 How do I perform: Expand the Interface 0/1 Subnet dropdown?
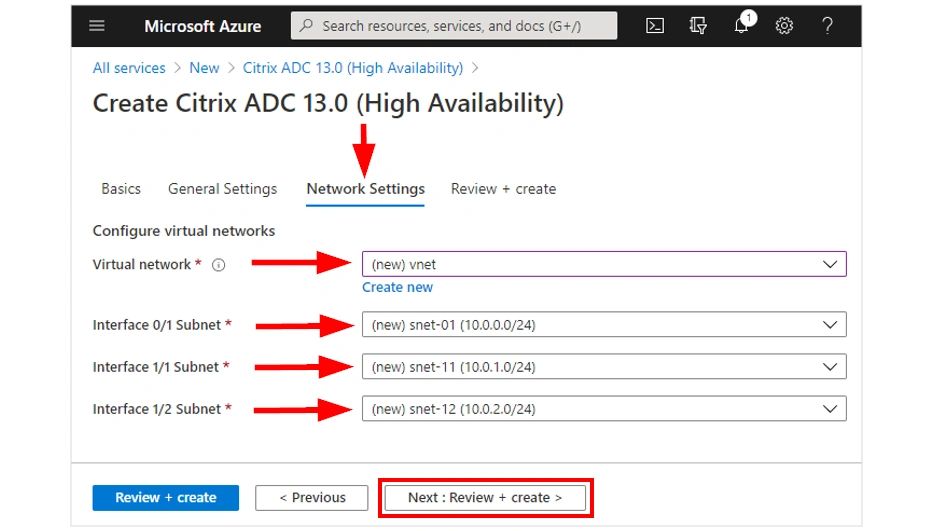click(x=604, y=325)
